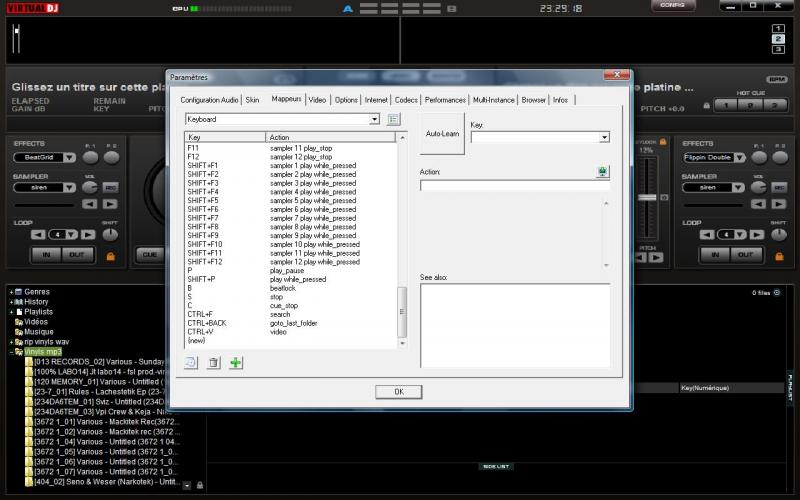Image resolution: width=800 pixels, height=500 pixels.
Task: Open the BeatGrid effects dropdown
Action: (69, 158)
